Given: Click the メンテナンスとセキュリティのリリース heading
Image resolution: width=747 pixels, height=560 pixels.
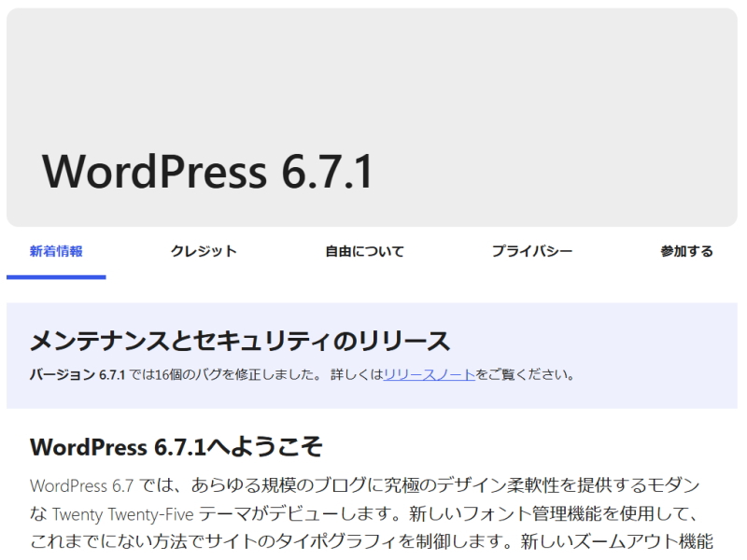Looking at the screenshot, I should 240,340.
